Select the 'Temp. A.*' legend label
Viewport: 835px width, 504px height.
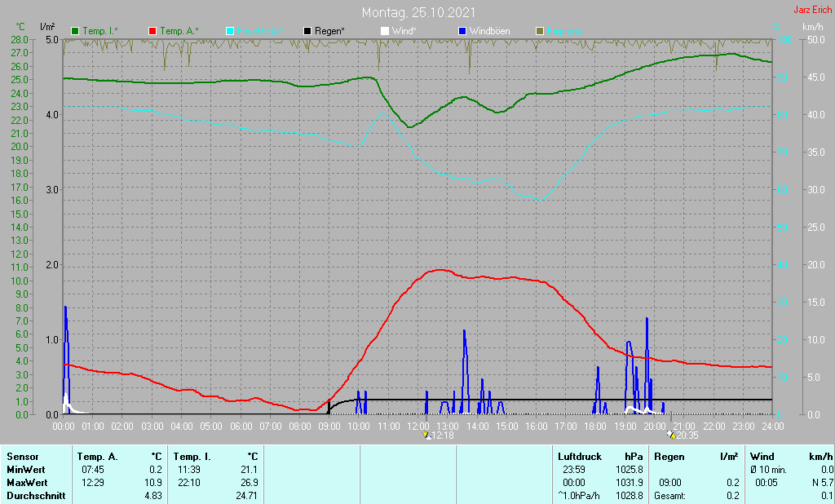tap(179, 31)
